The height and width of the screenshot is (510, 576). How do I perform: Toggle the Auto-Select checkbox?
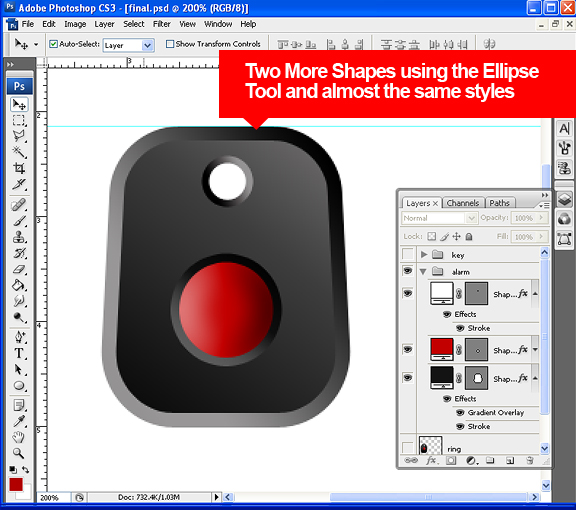coord(53,44)
